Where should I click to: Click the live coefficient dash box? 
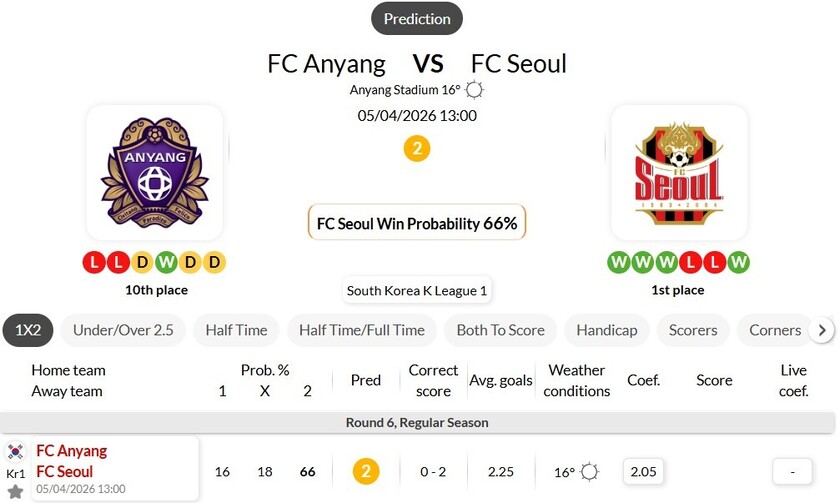(x=792, y=471)
